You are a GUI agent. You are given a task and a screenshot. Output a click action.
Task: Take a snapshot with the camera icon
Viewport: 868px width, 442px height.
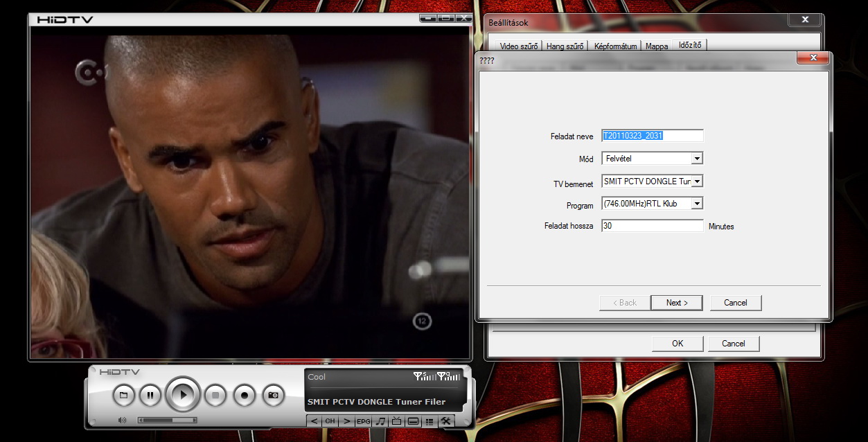(274, 396)
